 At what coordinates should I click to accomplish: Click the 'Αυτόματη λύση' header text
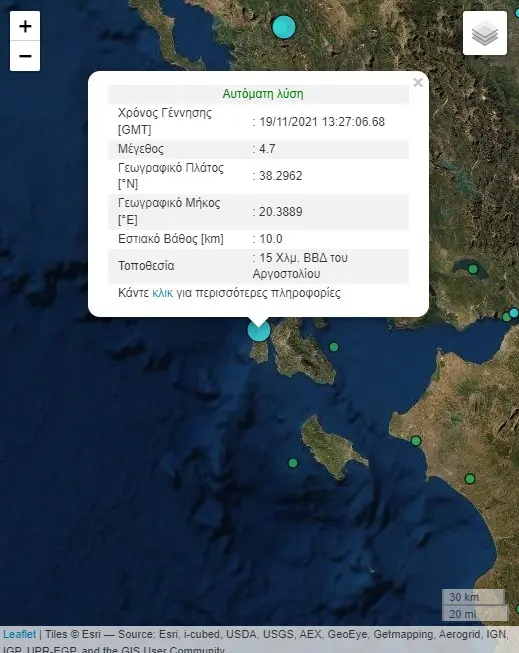(263, 94)
